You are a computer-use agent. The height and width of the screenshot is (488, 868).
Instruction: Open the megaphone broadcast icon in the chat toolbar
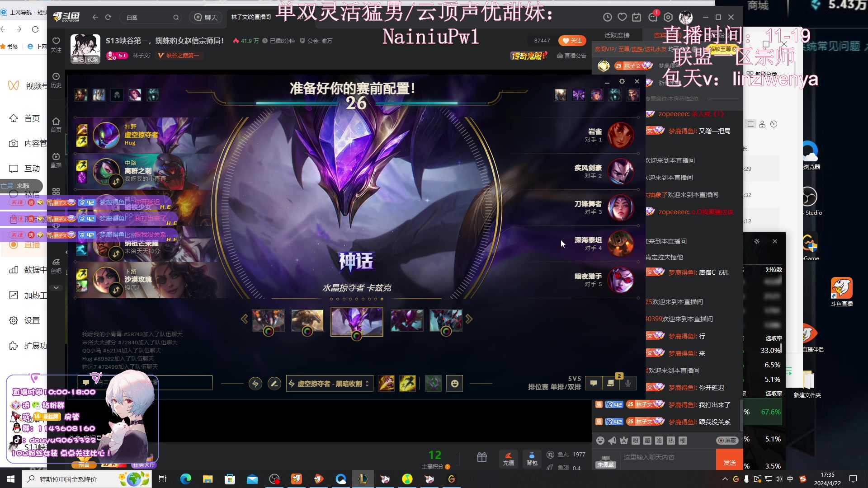612,441
